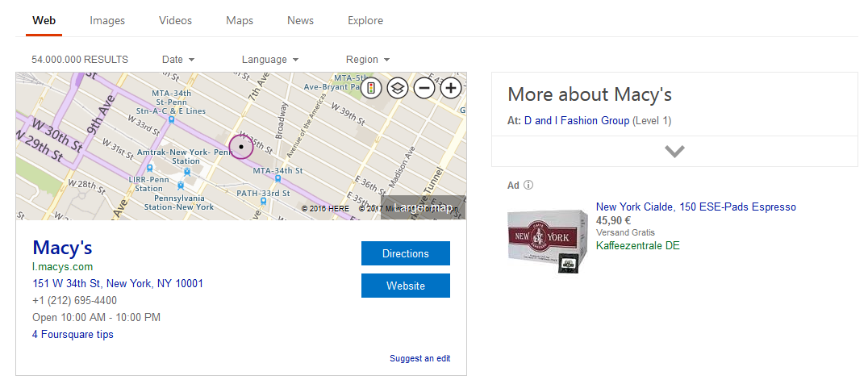Switch to the Maps tab
The height and width of the screenshot is (384, 868).
click(x=240, y=20)
